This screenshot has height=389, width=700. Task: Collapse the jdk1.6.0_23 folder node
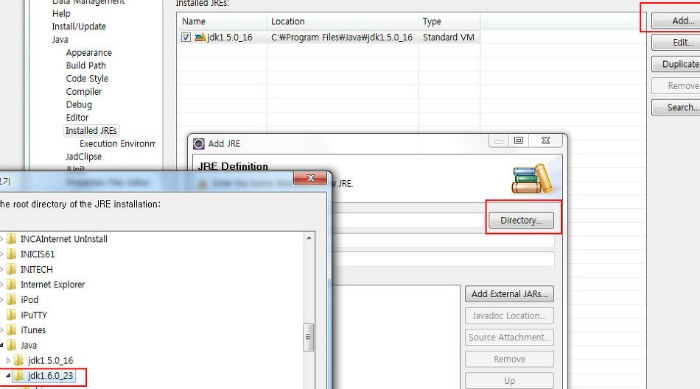(x=8, y=376)
